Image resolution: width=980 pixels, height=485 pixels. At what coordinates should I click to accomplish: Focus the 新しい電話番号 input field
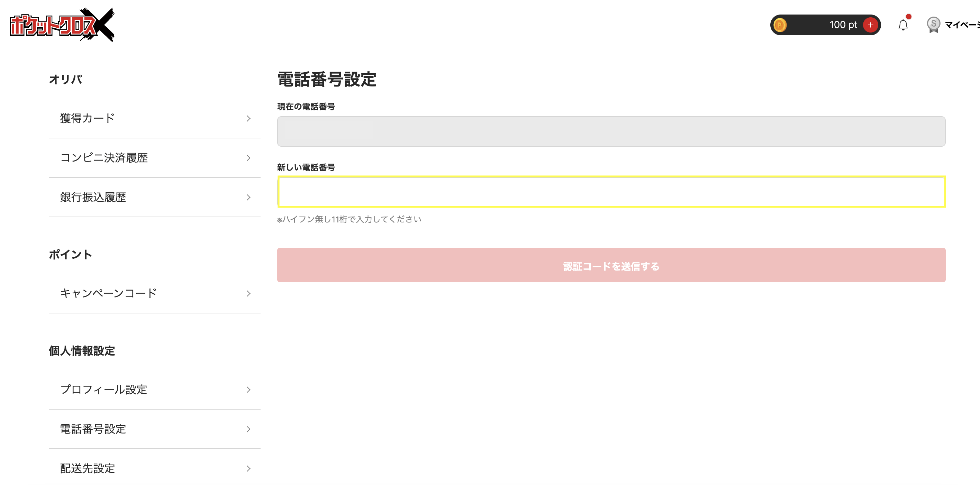pos(611,192)
